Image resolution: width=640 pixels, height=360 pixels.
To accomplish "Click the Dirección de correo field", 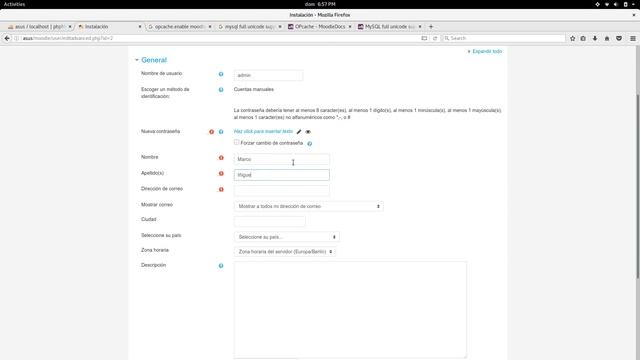I will tap(282, 191).
